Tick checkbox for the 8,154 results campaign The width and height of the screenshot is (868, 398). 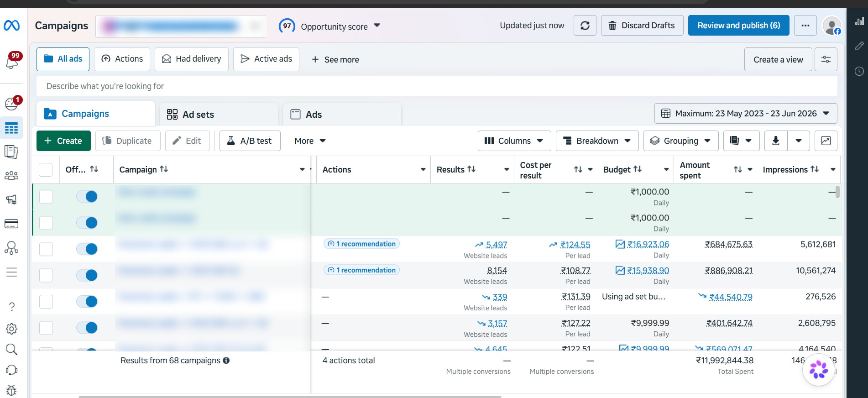click(46, 275)
